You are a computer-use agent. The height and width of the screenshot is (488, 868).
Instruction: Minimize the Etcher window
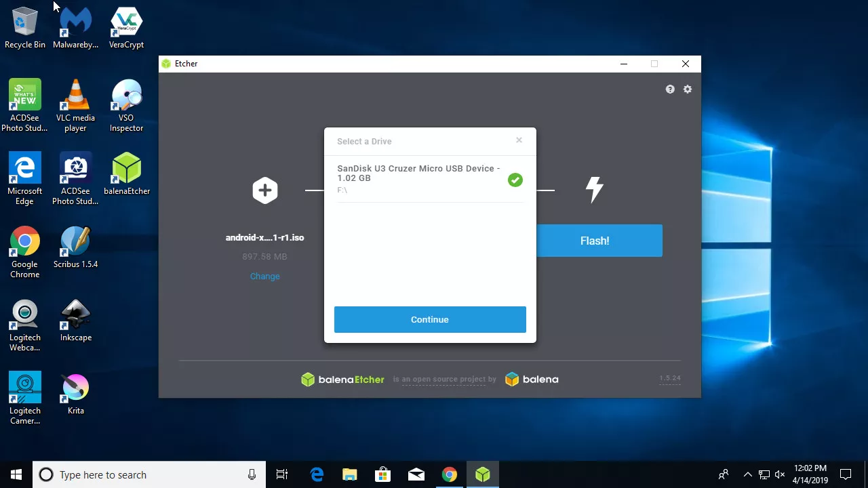623,64
